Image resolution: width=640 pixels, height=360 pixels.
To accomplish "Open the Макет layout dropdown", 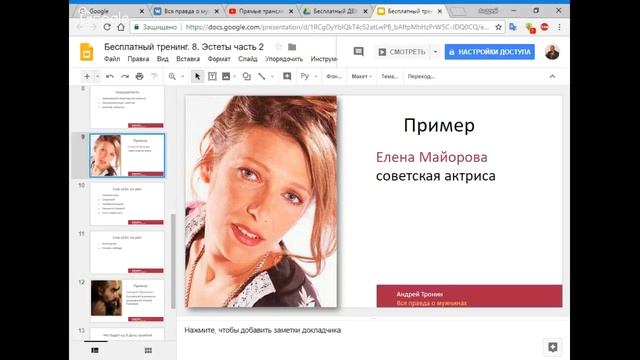I will (x=362, y=76).
